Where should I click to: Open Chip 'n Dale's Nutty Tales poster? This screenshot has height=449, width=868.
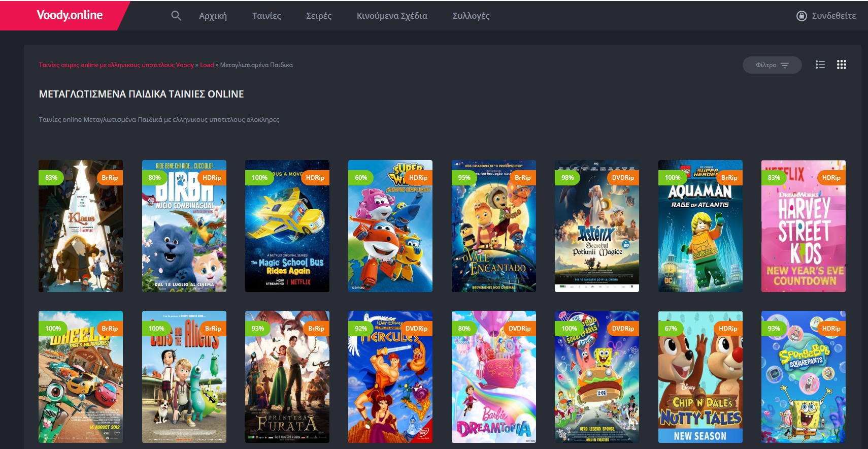pos(700,377)
